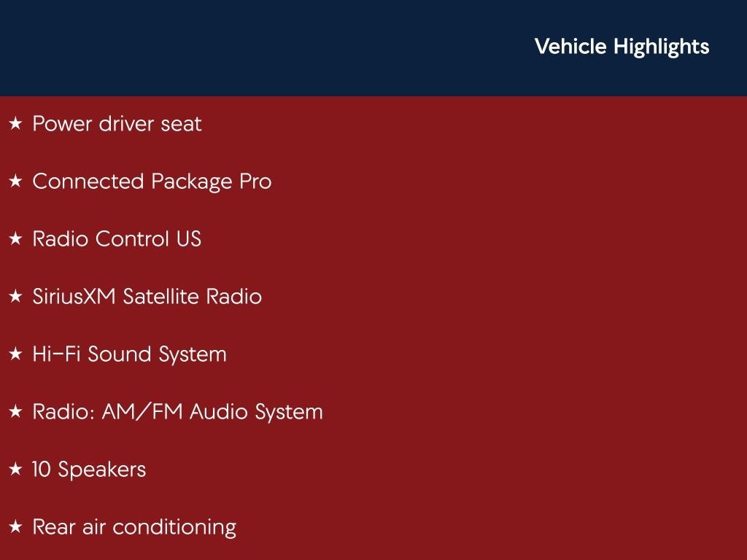Click the word SiriusXM in the list
747x560 pixels.
pos(74,297)
